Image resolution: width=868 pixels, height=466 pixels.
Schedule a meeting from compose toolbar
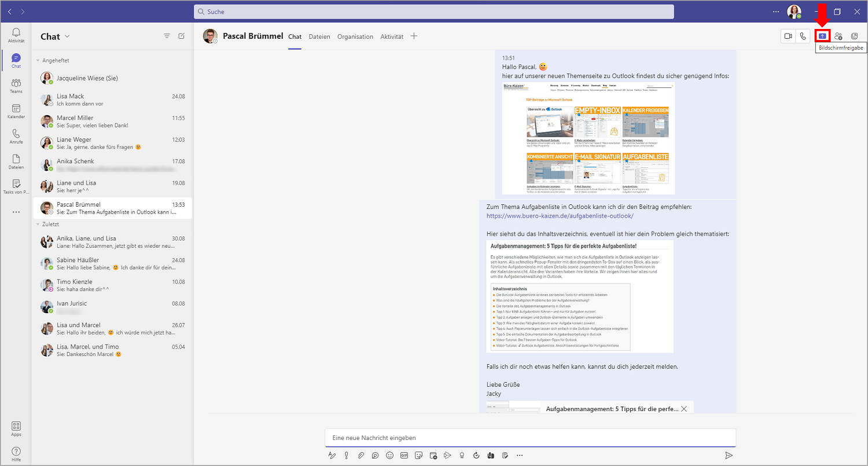[433, 456]
